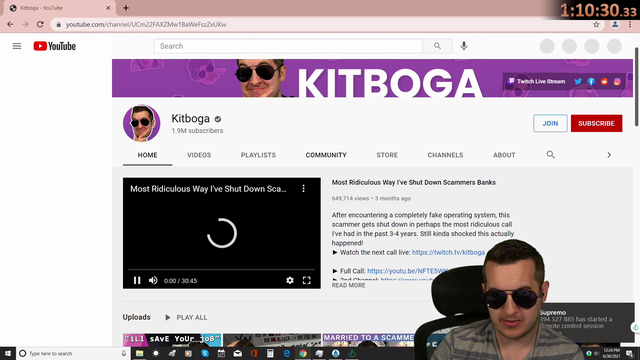Show more channel tabs with right chevron
The height and width of the screenshot is (360, 640).
tap(609, 155)
